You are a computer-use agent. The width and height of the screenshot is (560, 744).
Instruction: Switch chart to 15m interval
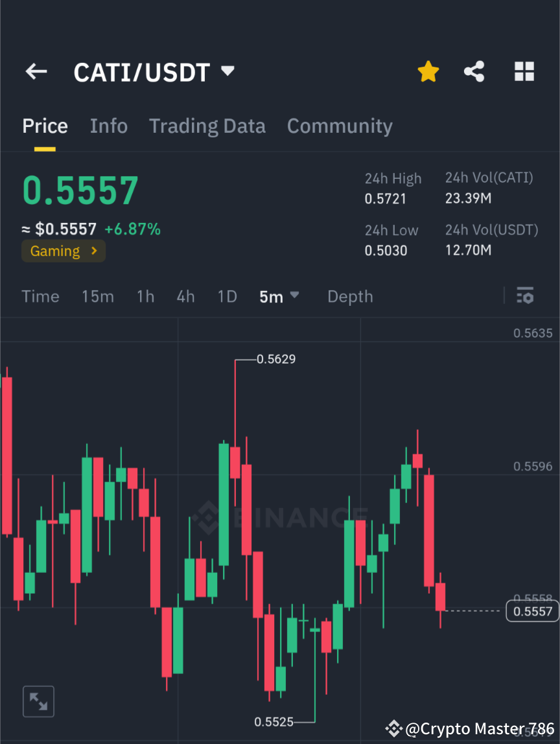click(98, 296)
